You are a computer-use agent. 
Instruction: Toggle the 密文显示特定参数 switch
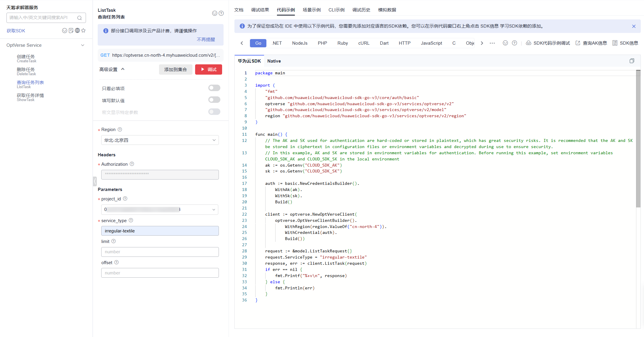click(214, 112)
